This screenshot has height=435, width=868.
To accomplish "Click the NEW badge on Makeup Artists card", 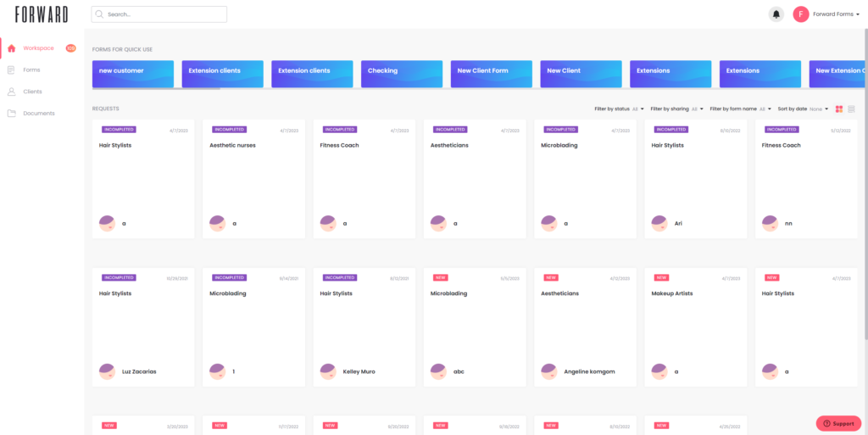I will [x=661, y=277].
